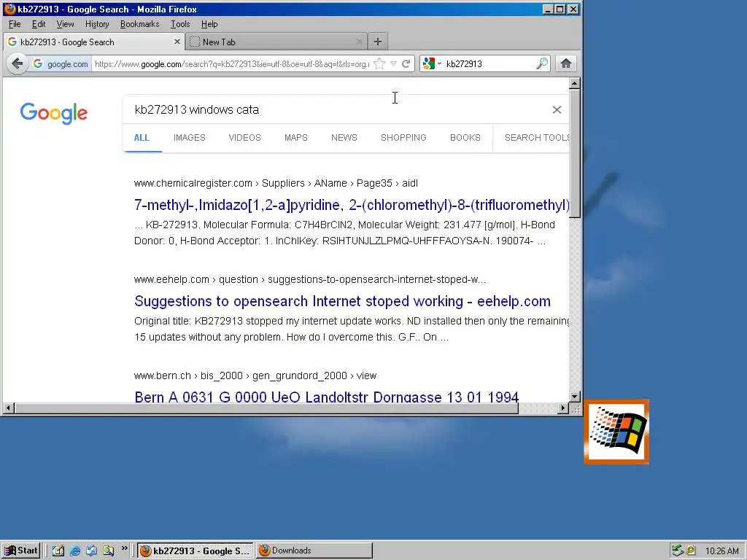Select the ALL results tab

pyautogui.click(x=142, y=138)
